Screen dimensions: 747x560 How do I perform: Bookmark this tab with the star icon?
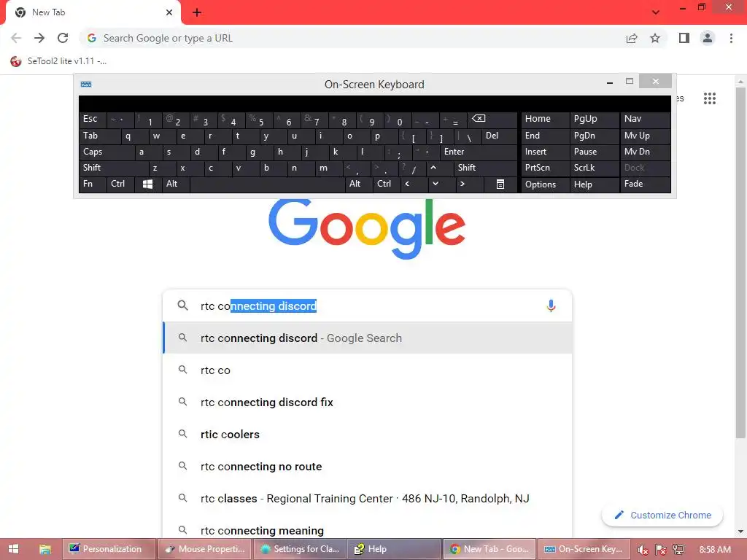[x=655, y=38]
